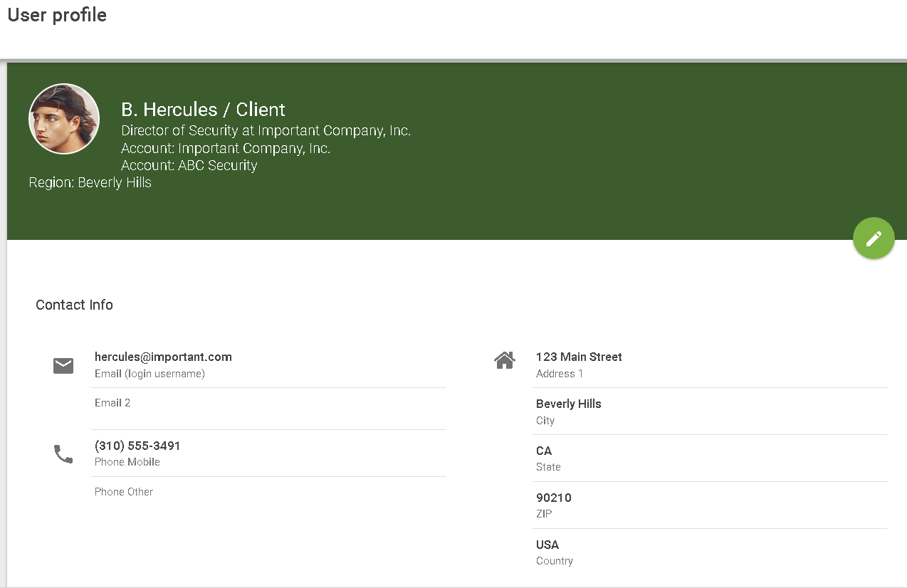The height and width of the screenshot is (588, 907).
Task: Select the Beverly Hills city field
Action: click(x=568, y=404)
